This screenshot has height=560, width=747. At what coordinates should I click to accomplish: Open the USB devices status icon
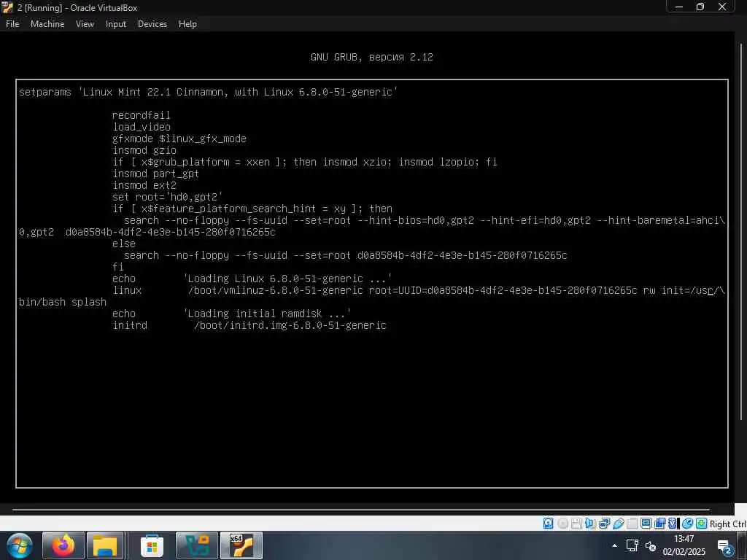click(x=619, y=524)
